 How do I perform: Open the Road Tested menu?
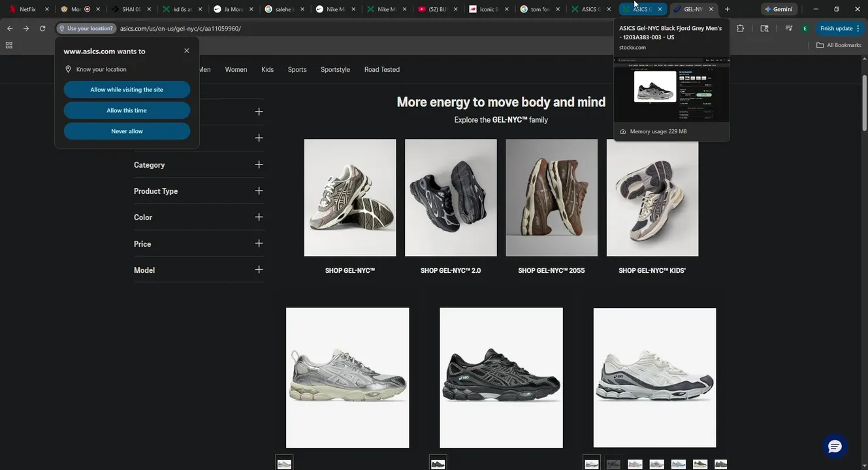pos(382,69)
